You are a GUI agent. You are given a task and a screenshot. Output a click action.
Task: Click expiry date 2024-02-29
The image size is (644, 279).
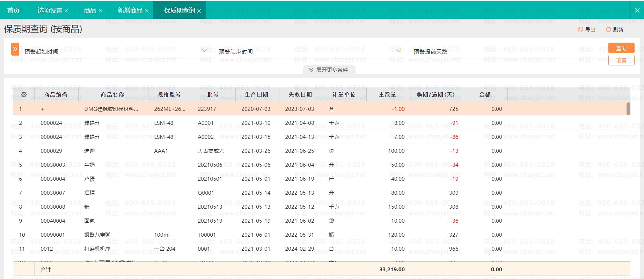tap(300, 249)
